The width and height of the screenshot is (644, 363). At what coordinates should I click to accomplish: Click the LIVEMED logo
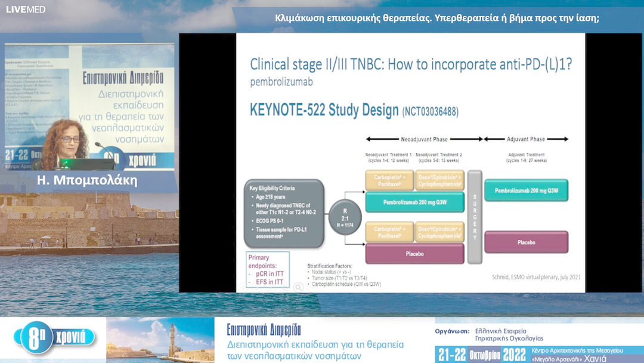25,9
